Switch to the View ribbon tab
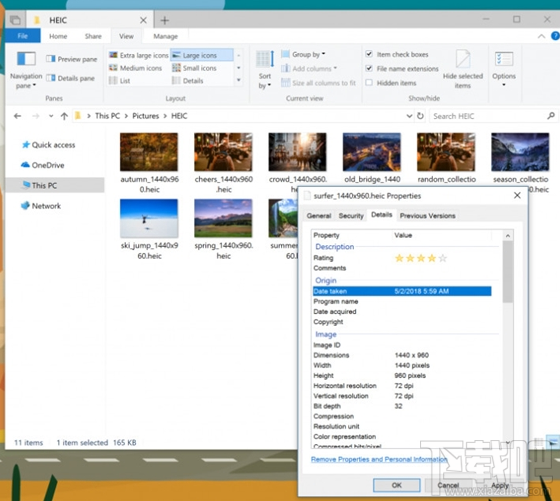The width and height of the screenshot is (560, 501). pyautogui.click(x=126, y=36)
